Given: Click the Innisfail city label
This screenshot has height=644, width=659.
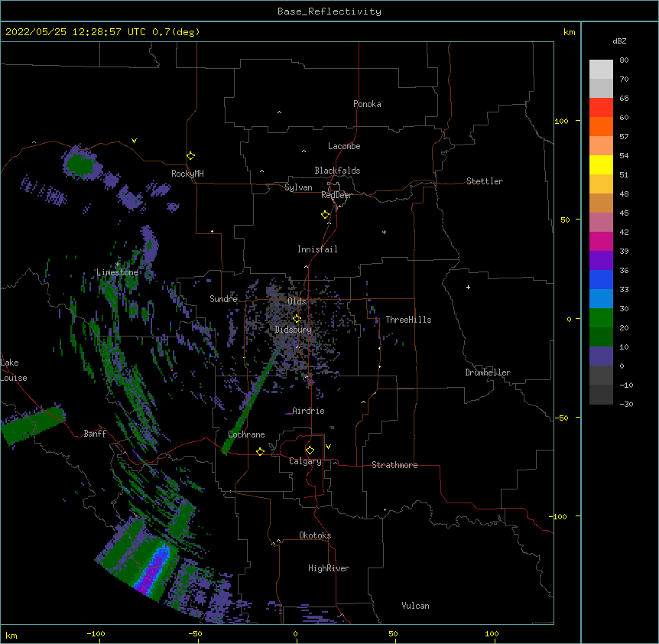Looking at the screenshot, I should coord(317,249).
